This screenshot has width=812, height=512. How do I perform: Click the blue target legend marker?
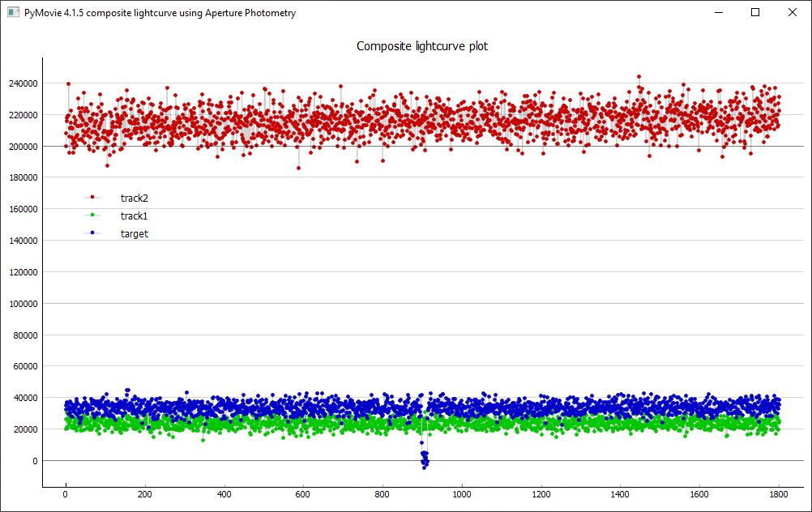pos(92,233)
